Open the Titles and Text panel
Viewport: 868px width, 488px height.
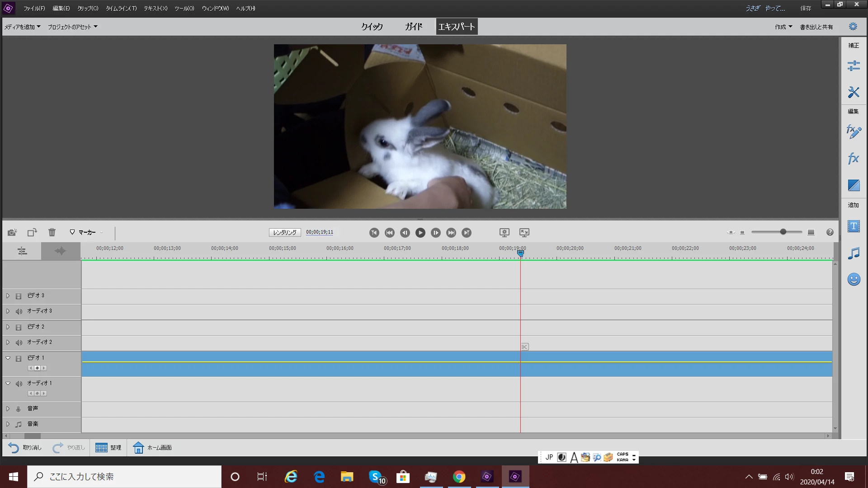click(x=854, y=226)
